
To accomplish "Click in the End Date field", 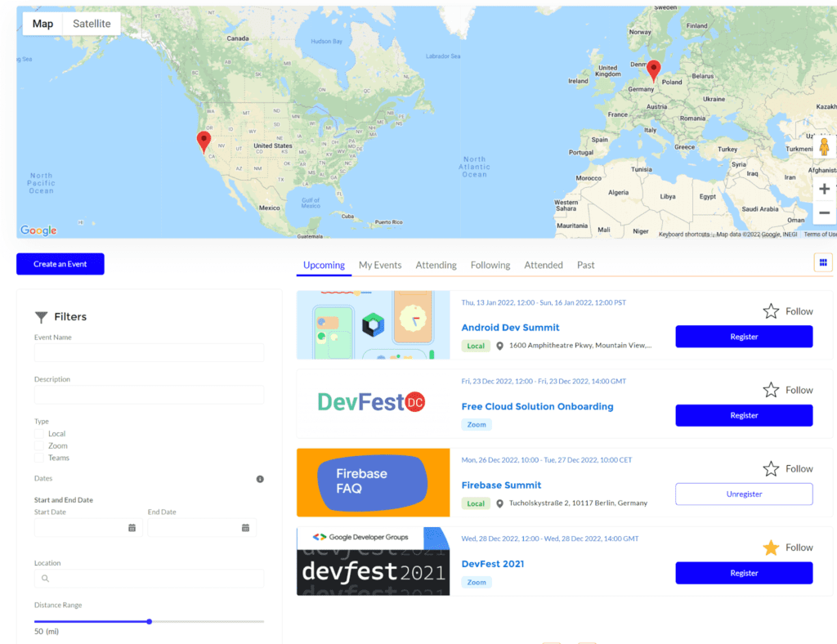I will click(x=202, y=528).
